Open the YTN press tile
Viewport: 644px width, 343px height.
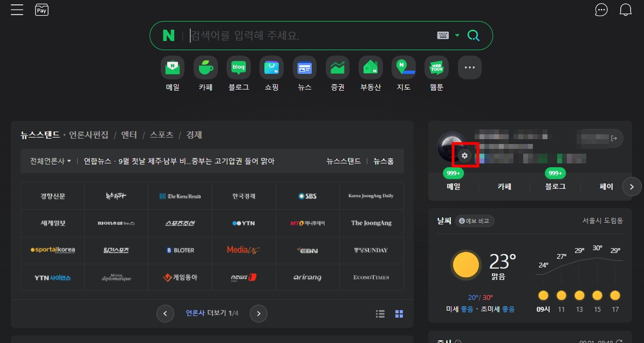(244, 223)
